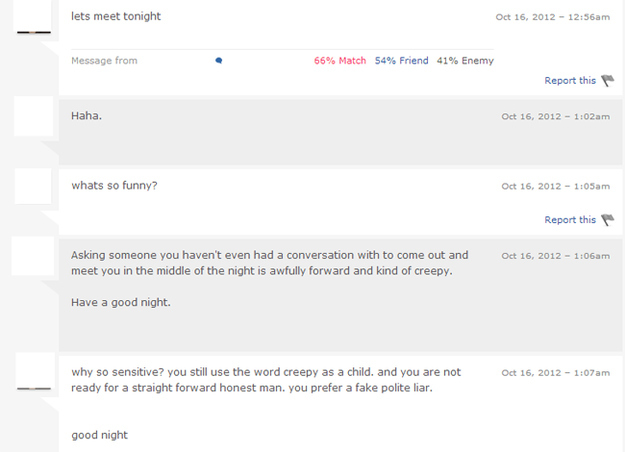This screenshot has width=625, height=452.
Task: Click the 'Haha.' reply bubble
Action: [x=340, y=132]
